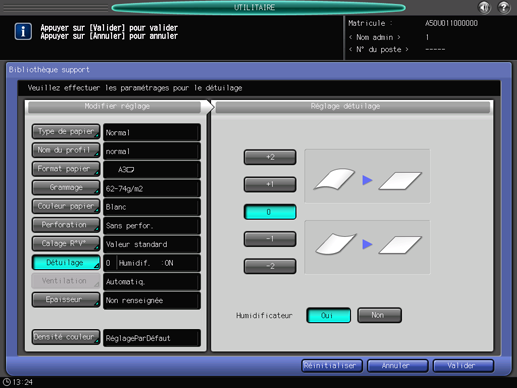The image size is (517, 388).
Task: Click the Réinitialiser button
Action: point(332,366)
